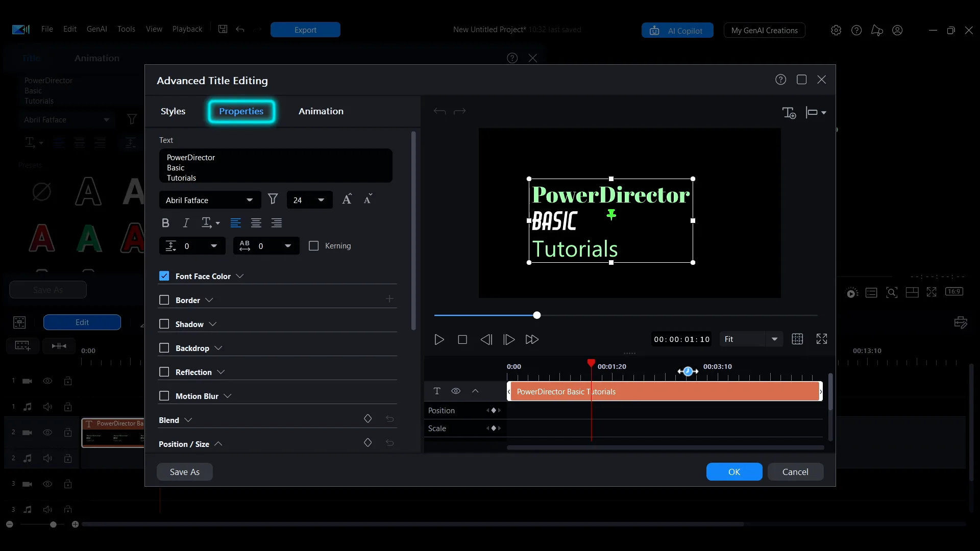Step to the previous frame
This screenshot has width=980, height=551.
click(486, 340)
